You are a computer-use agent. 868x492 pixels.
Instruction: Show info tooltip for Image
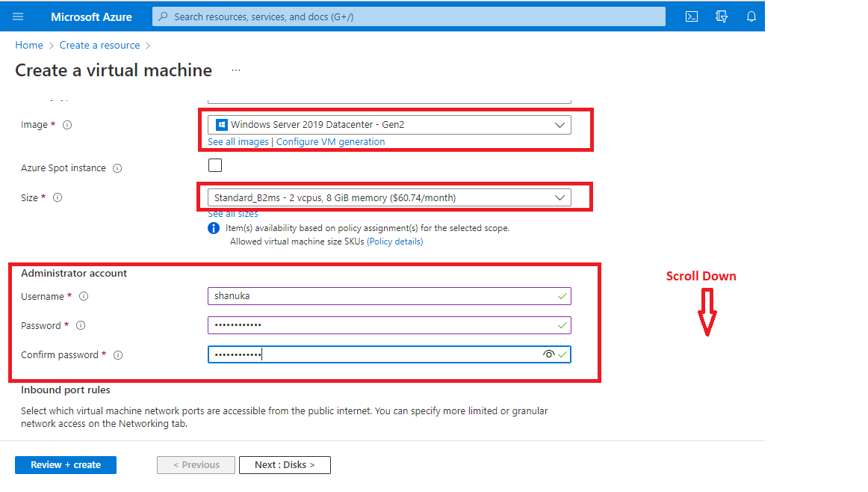click(x=67, y=125)
